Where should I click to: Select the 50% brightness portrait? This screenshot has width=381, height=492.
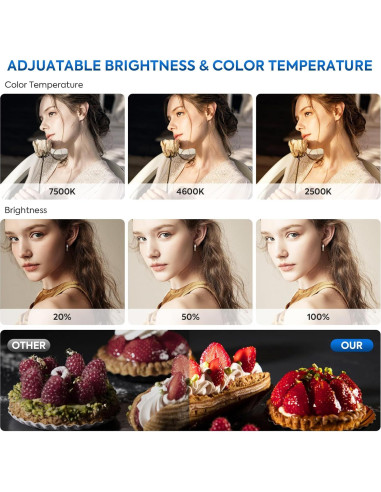click(190, 272)
